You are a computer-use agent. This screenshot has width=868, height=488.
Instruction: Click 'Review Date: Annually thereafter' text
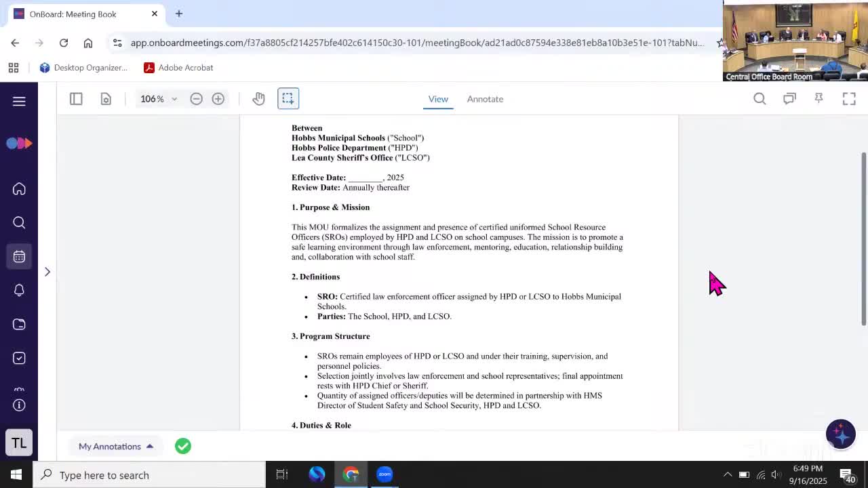(x=351, y=188)
